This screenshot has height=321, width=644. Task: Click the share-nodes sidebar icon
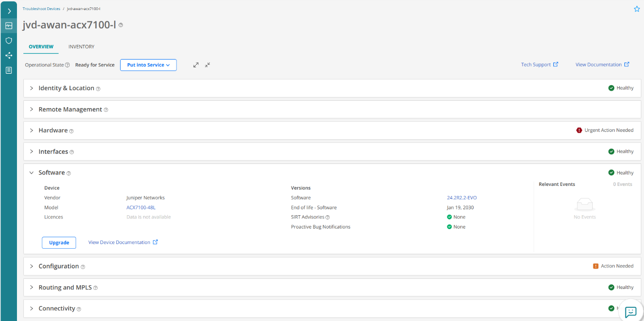click(9, 55)
